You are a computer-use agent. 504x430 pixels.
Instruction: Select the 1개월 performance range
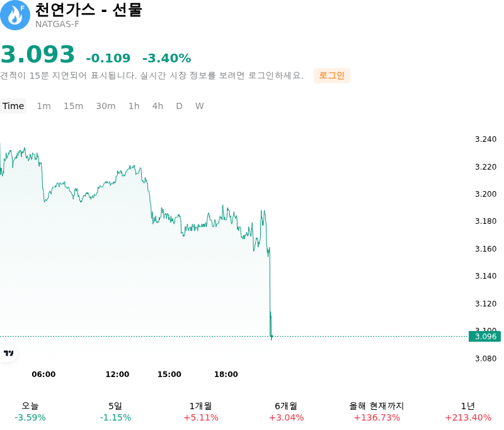[201, 412]
